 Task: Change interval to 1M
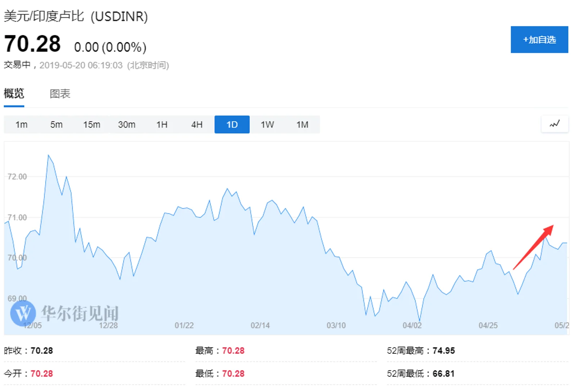coord(302,125)
